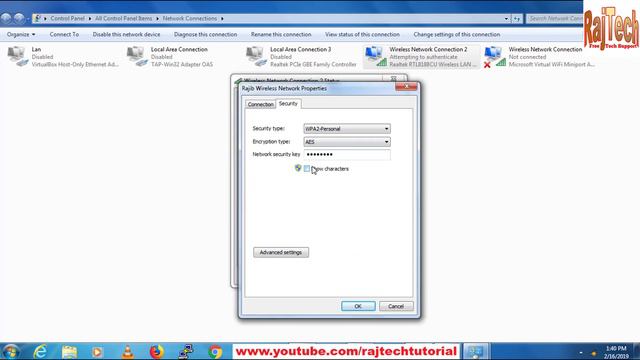Click the Network Connections breadcrumb
This screenshot has width=640, height=360.
coord(190,18)
